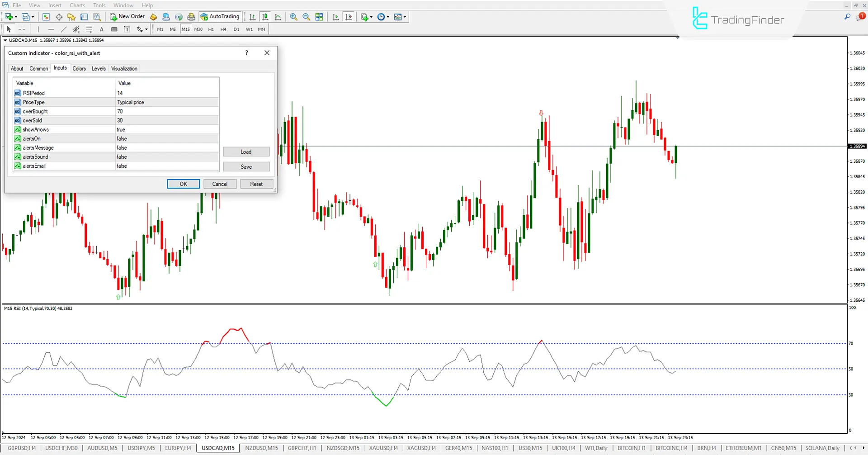
Task: Click the Load settings button
Action: click(246, 152)
